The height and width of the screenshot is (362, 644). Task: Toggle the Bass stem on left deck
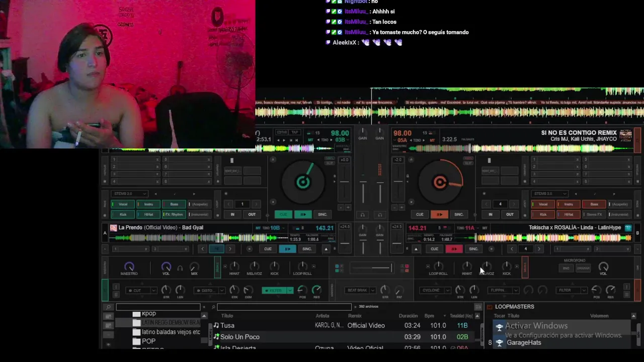[174, 204]
